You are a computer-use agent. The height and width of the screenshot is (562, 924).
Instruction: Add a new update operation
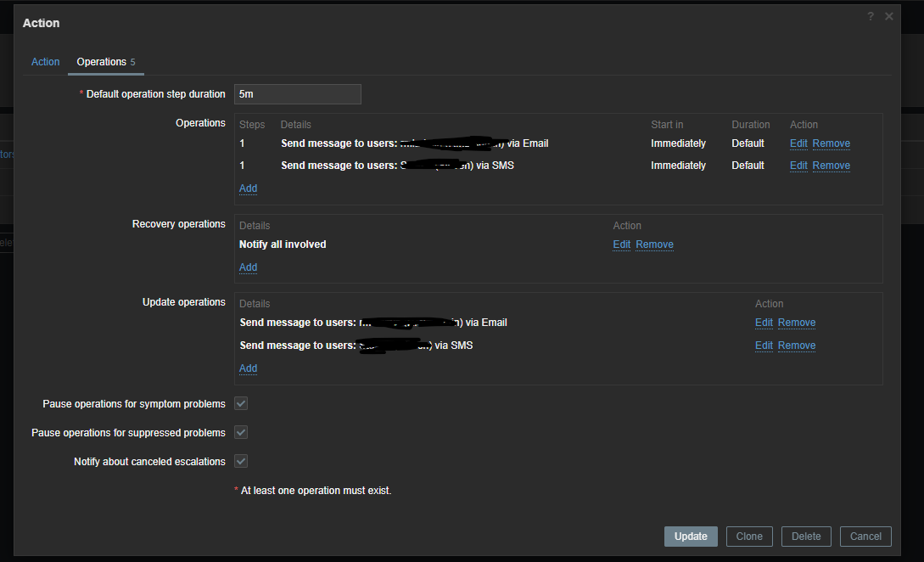pos(248,368)
